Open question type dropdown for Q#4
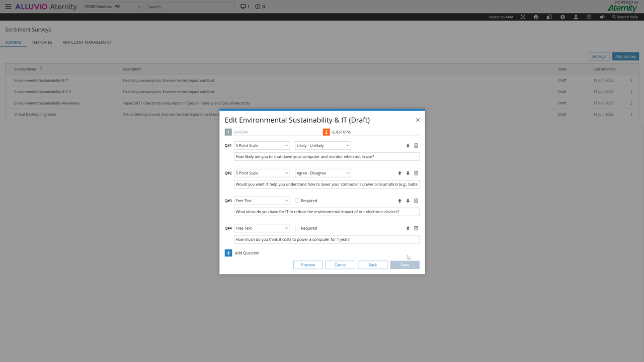Image resolution: width=644 pixels, height=362 pixels. 262,228
